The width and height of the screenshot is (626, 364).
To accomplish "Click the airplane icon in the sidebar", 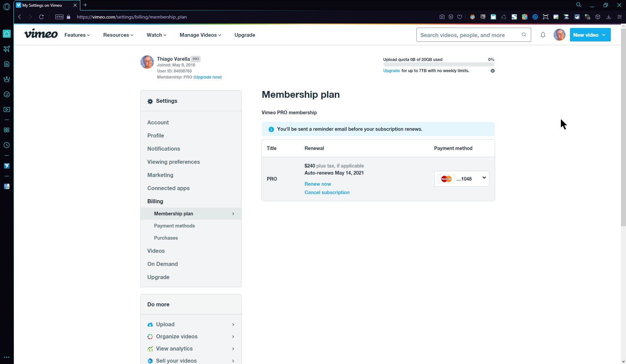I will (7, 49).
